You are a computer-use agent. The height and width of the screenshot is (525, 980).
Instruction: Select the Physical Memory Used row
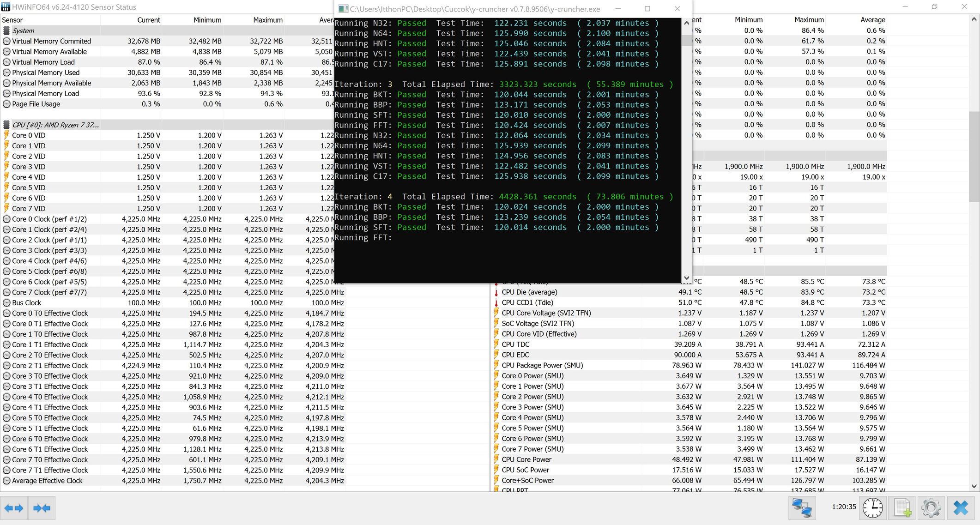click(x=166, y=72)
